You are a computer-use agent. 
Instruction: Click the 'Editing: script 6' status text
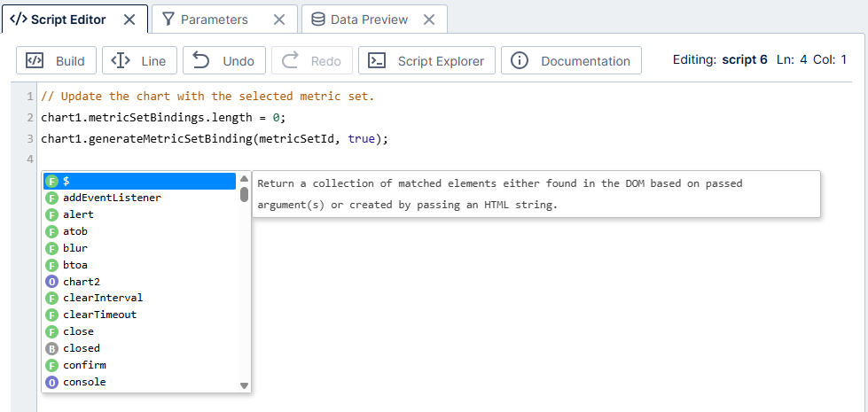[720, 59]
